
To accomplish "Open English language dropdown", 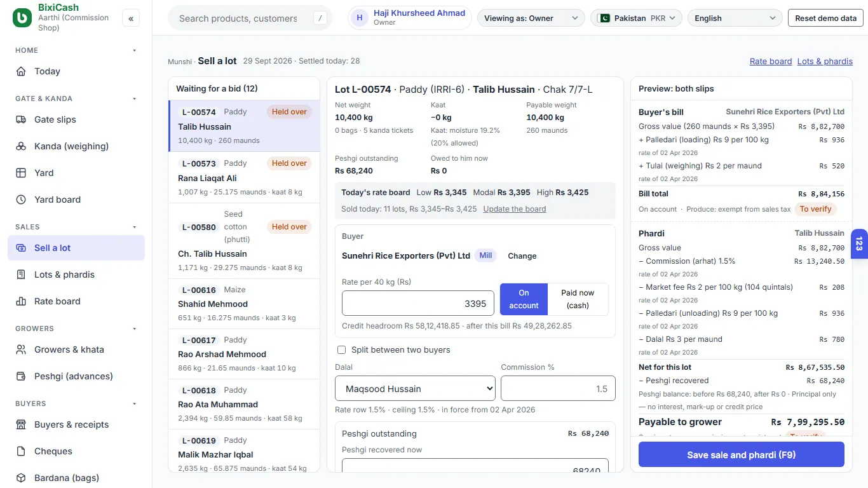I will coord(735,18).
